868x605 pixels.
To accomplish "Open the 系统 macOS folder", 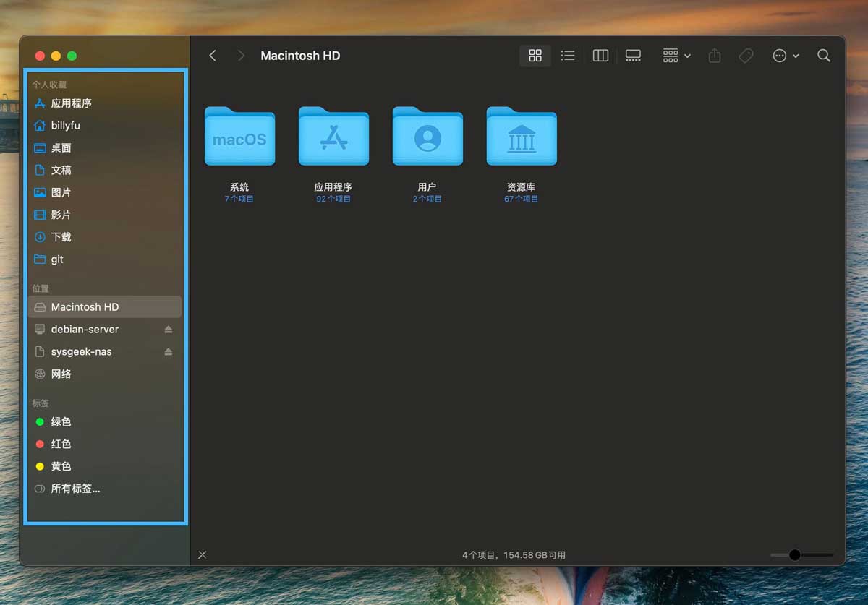I will tap(239, 137).
